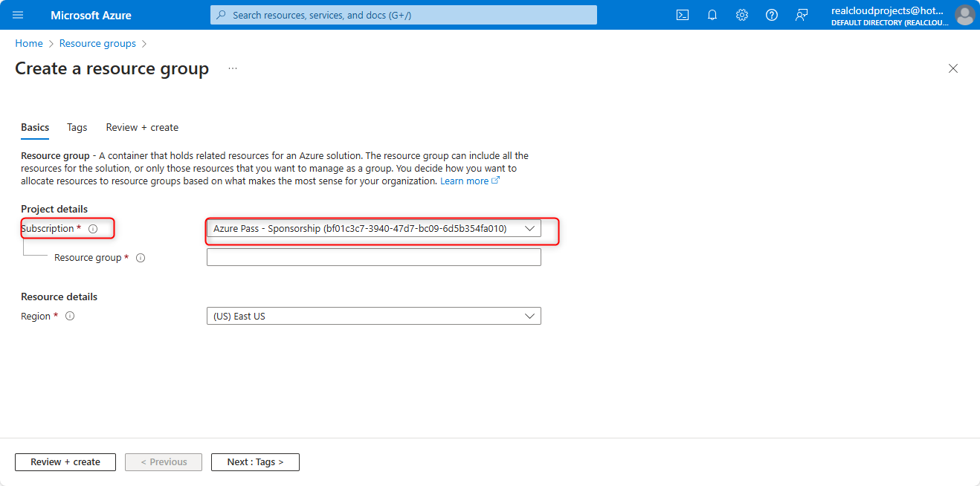Open portal settings gear
Screen dimensions: 980x486
point(742,15)
